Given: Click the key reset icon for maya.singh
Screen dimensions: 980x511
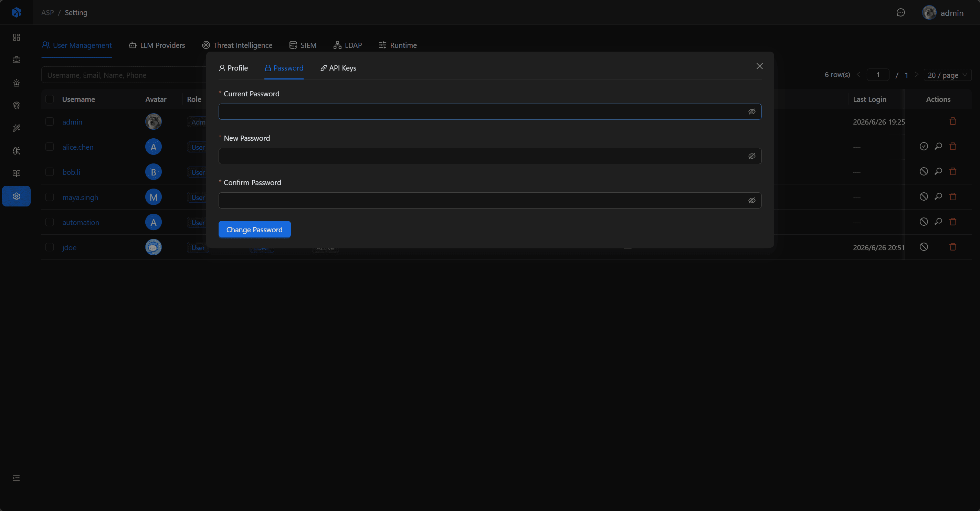Looking at the screenshot, I should pos(938,196).
